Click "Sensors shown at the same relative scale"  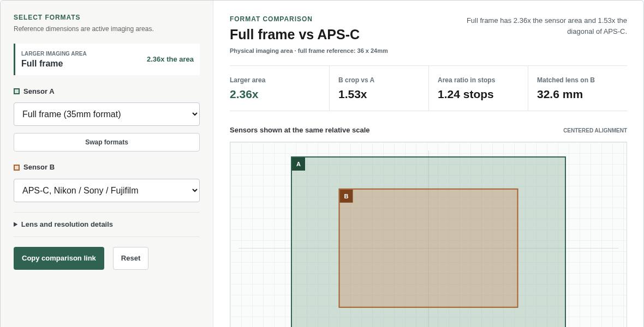coord(300,130)
